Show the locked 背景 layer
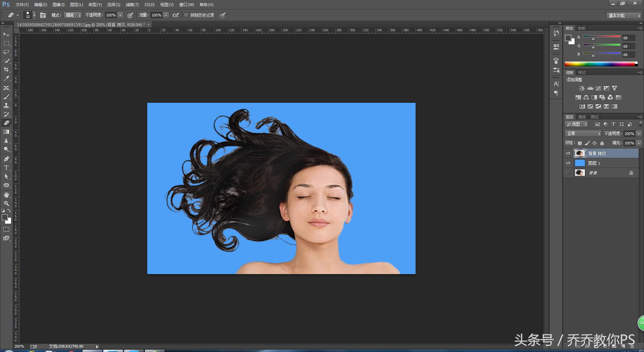Screen dimensions: 644x352 (x=568, y=173)
